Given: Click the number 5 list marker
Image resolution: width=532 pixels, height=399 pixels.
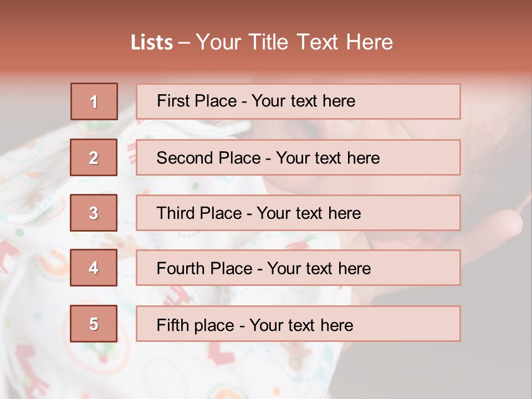Looking at the screenshot, I should pyautogui.click(x=94, y=324).
